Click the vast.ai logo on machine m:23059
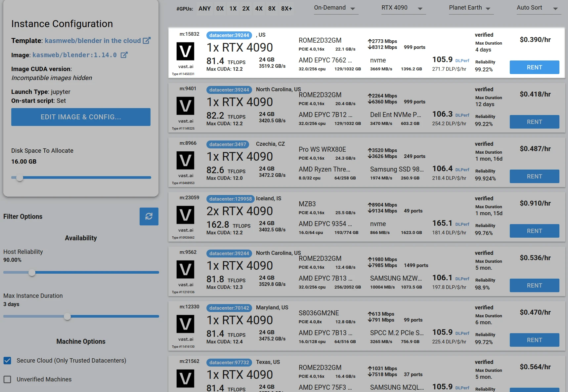Image resolution: width=568 pixels, height=392 pixels. coord(185,215)
